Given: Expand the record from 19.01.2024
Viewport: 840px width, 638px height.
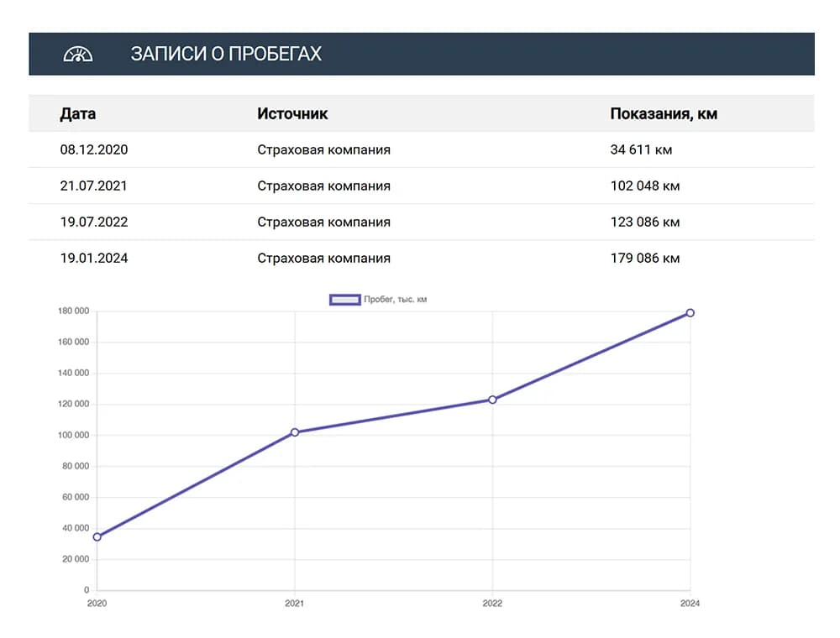Looking at the screenshot, I should (x=94, y=258).
